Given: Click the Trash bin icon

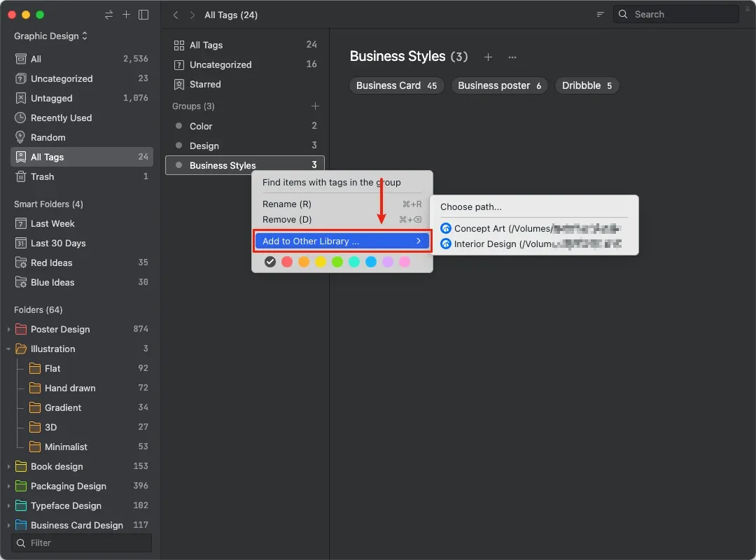Looking at the screenshot, I should point(21,176).
